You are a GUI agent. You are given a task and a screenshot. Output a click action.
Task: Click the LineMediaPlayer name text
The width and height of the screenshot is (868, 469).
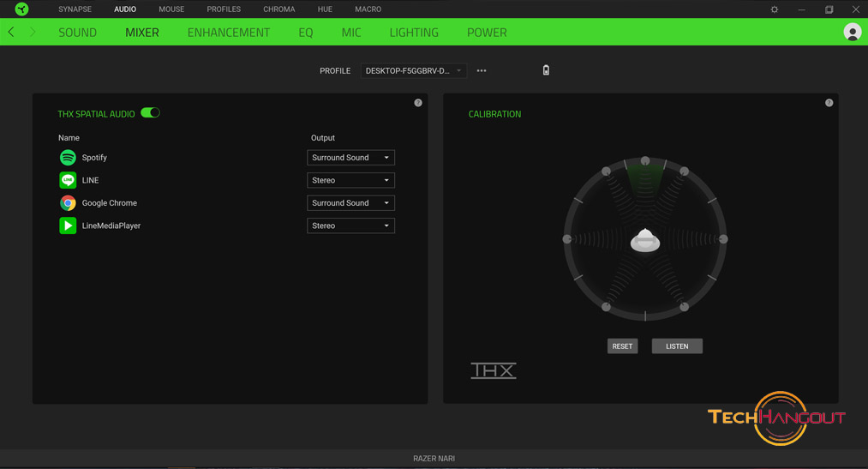pyautogui.click(x=111, y=225)
